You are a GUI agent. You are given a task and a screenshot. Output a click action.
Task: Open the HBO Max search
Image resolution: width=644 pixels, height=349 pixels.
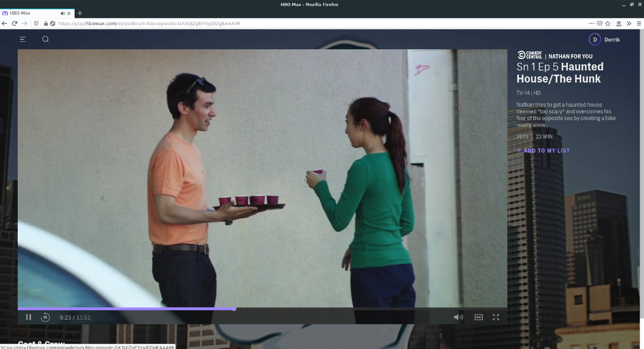46,39
